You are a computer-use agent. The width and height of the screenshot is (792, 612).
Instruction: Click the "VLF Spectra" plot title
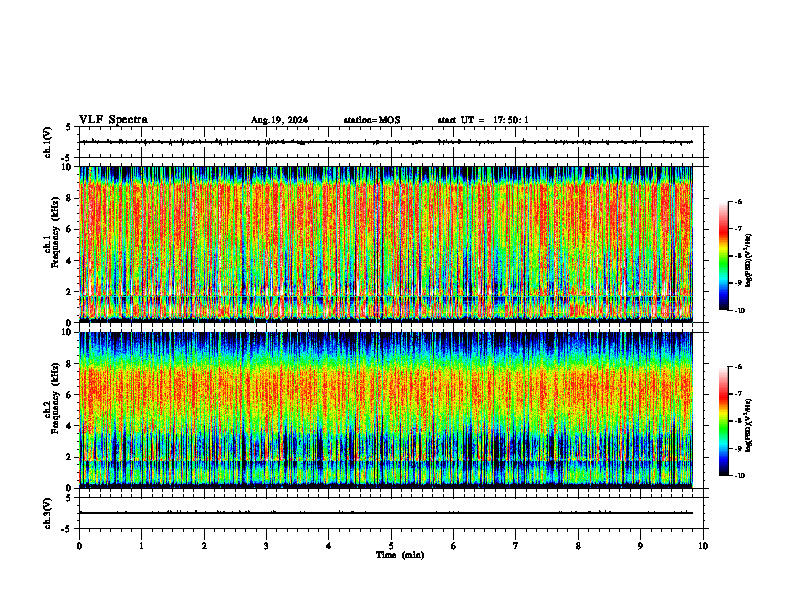pyautogui.click(x=113, y=120)
